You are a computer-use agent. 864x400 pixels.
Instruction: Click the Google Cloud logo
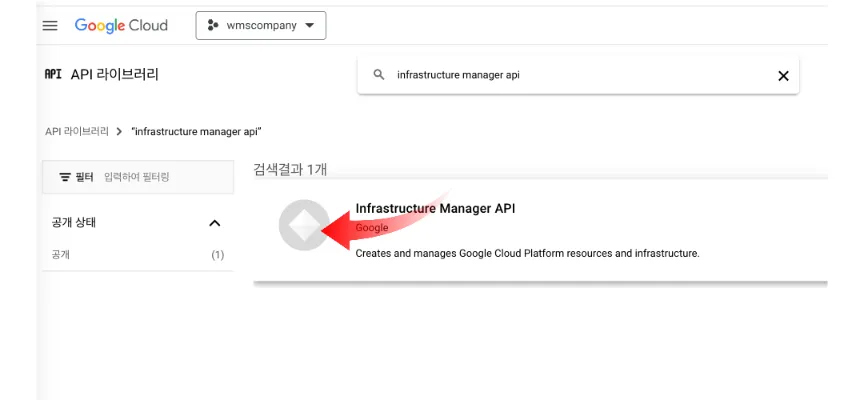pyautogui.click(x=121, y=26)
